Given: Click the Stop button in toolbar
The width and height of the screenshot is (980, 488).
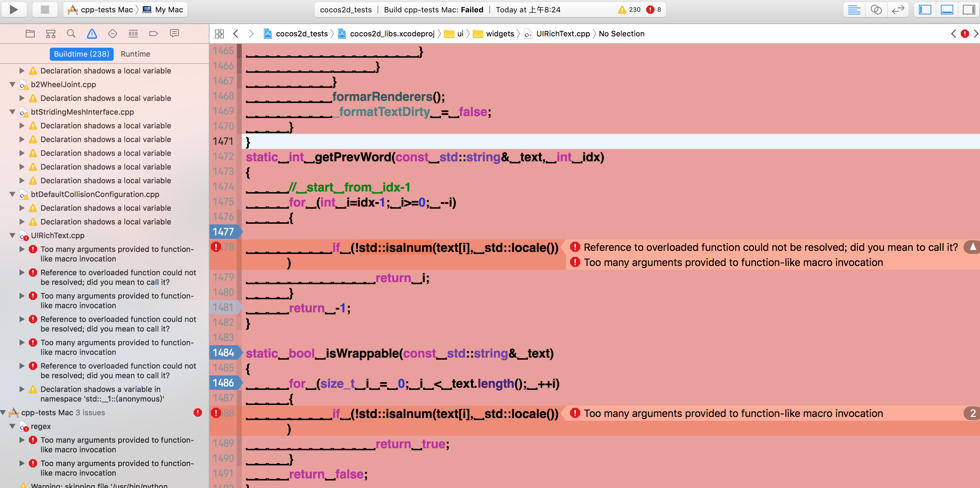Looking at the screenshot, I should point(45,10).
